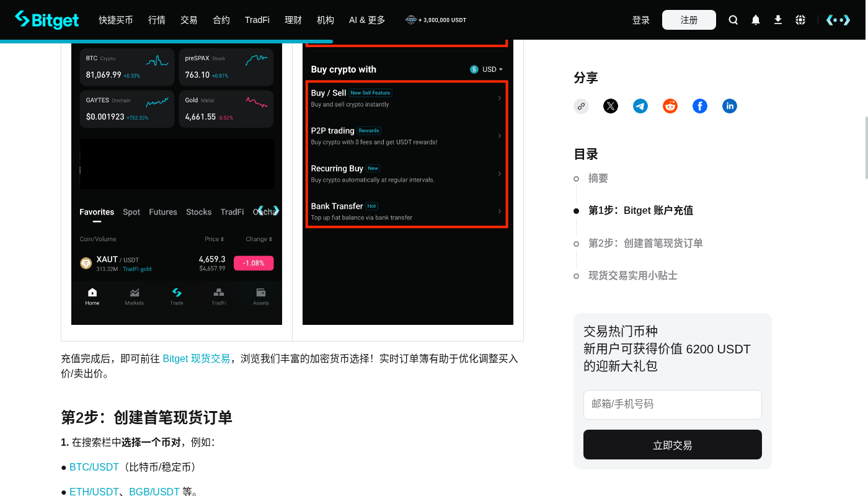
Task: Share article on Reddit
Action: (x=670, y=106)
